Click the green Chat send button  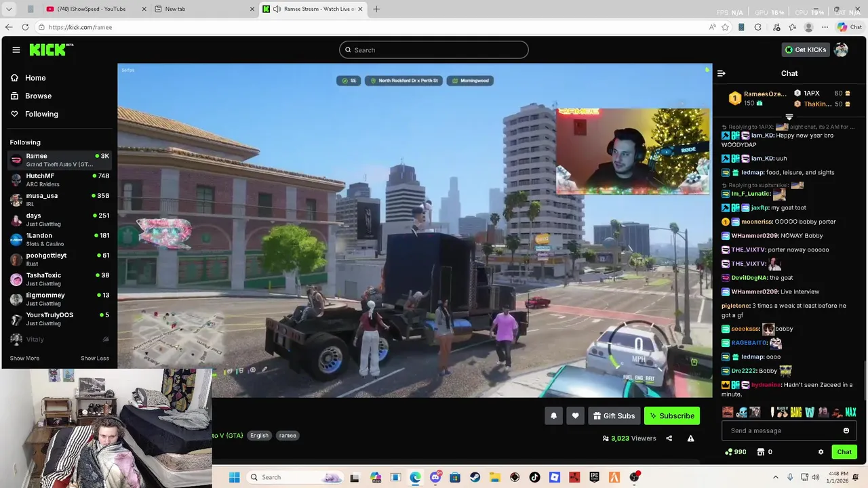pos(844,452)
